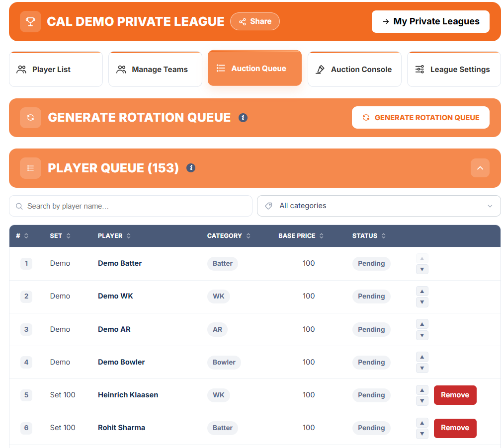Click the Demo Batter player name
The height and width of the screenshot is (448, 503).
pyautogui.click(x=120, y=263)
